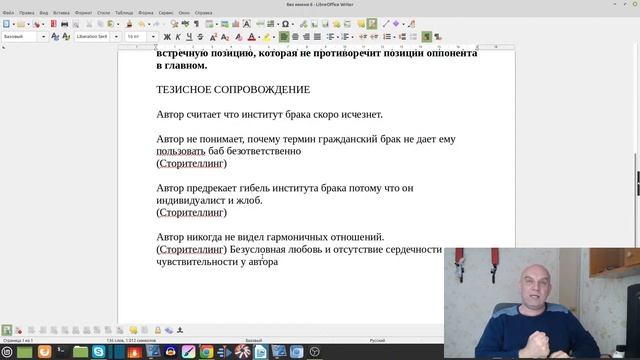The width and height of the screenshot is (640, 360).
Task: Click the Clear Direct Formatting icon
Action: [x=239, y=37]
